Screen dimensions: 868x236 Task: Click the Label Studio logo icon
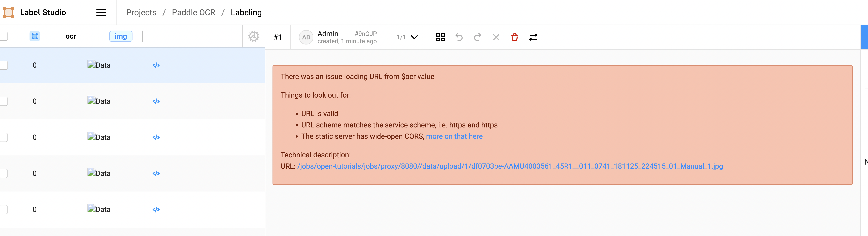8,13
